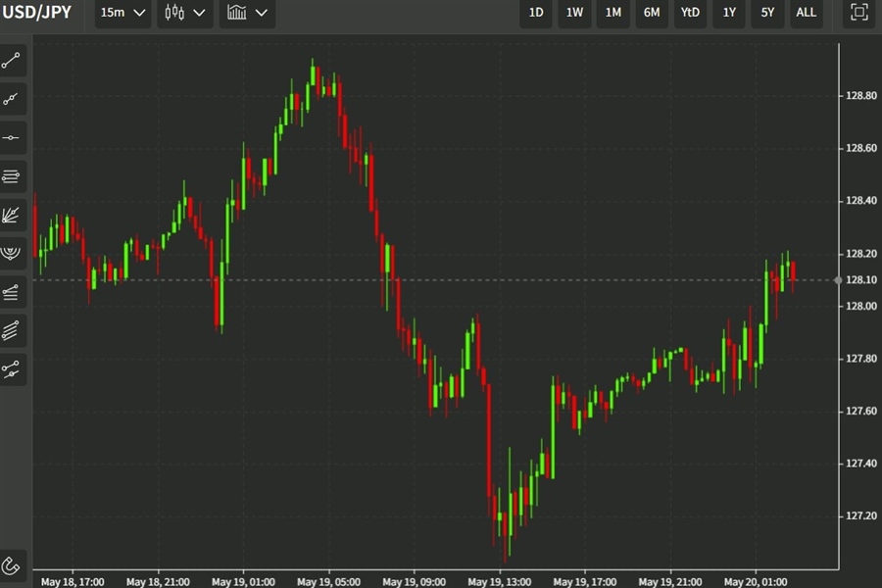Screen dimensions: 882x588
Task: Open the 15m interval dropdown
Action: [122, 13]
